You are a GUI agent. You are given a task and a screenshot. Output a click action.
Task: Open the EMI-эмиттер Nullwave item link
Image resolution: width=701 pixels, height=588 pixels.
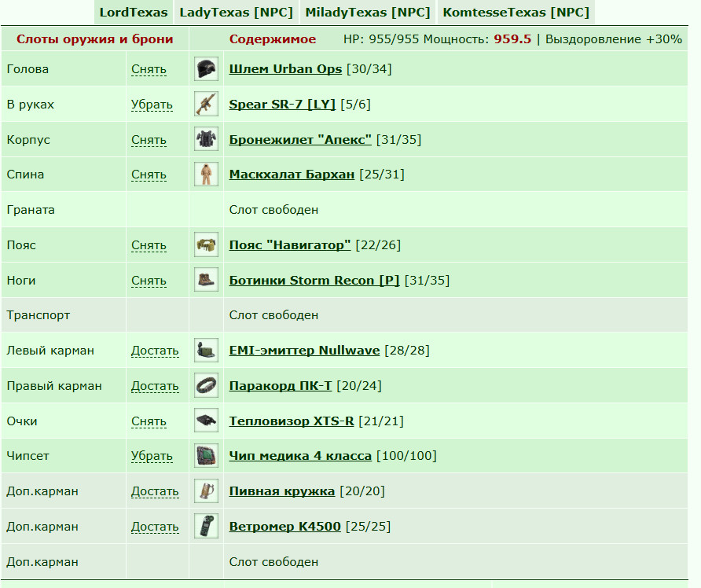(x=304, y=351)
